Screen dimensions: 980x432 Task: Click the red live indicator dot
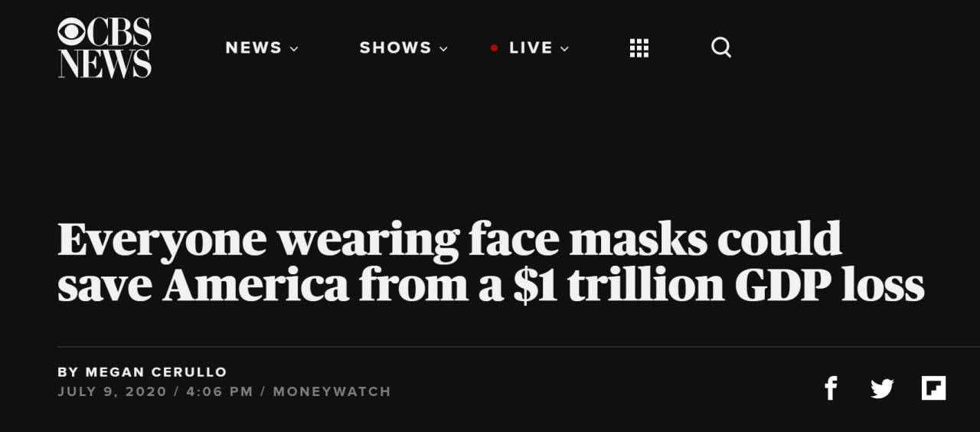[495, 48]
